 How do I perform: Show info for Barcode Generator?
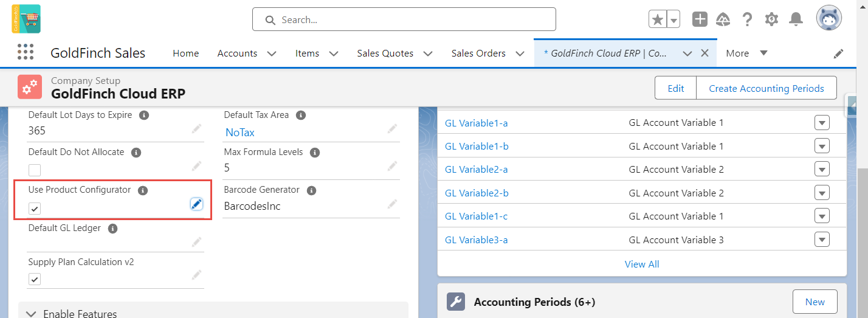pos(311,190)
